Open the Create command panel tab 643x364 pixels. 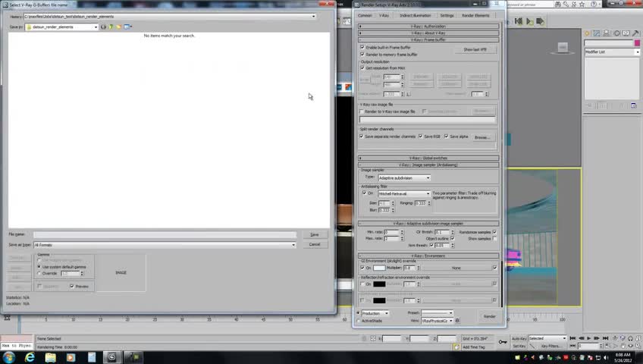(x=587, y=33)
